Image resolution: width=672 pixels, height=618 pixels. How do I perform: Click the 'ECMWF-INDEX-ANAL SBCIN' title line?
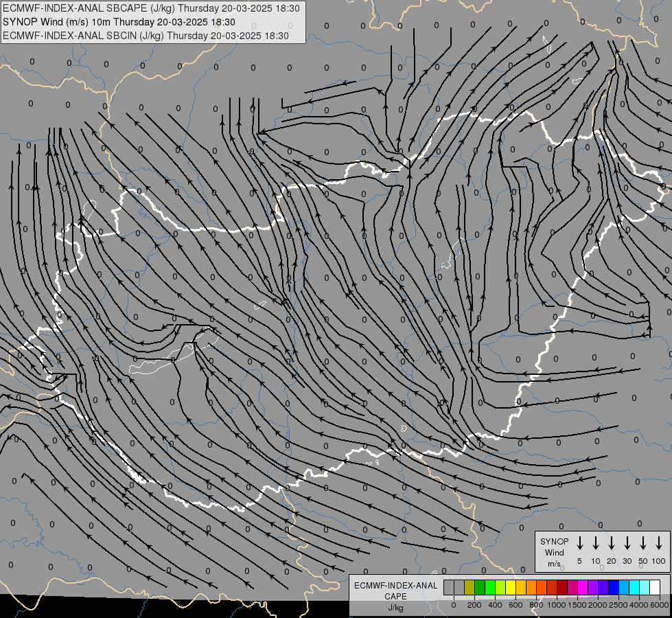click(x=146, y=36)
